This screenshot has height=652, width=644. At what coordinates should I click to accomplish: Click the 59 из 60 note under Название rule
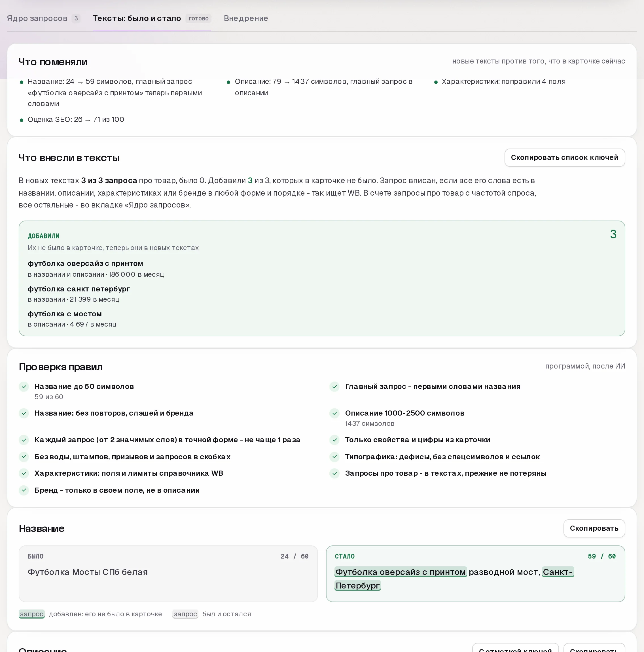(x=49, y=397)
